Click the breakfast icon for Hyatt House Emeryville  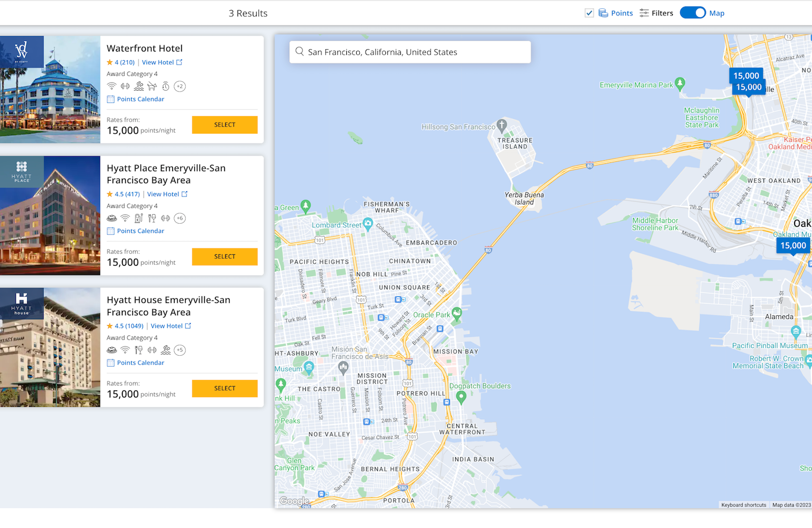tap(112, 350)
